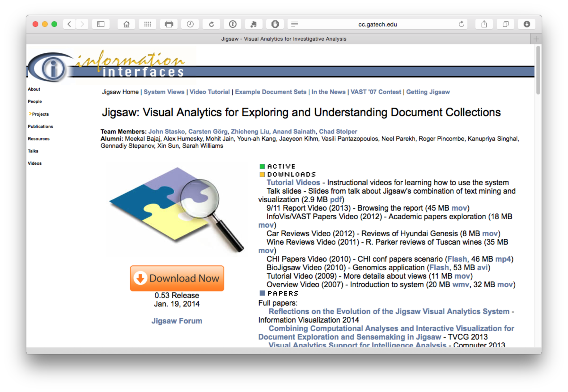Click the orange Download Now button
568x392 pixels.
tap(177, 278)
